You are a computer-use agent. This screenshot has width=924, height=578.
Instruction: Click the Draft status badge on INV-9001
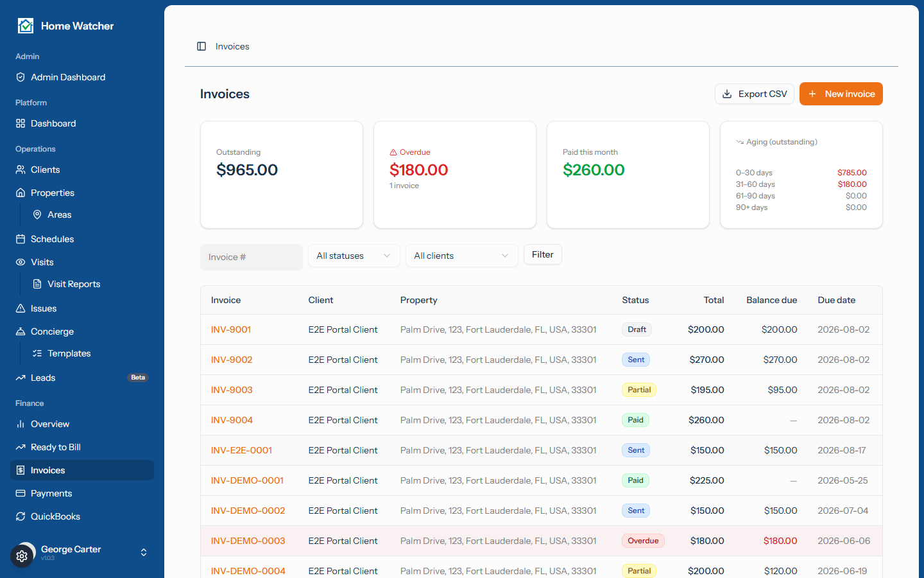pos(637,329)
